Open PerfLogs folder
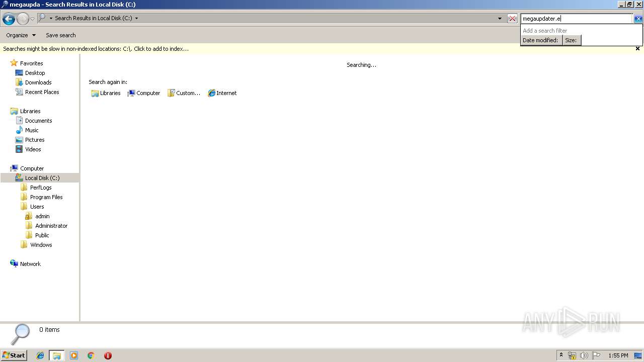 pos(41,188)
